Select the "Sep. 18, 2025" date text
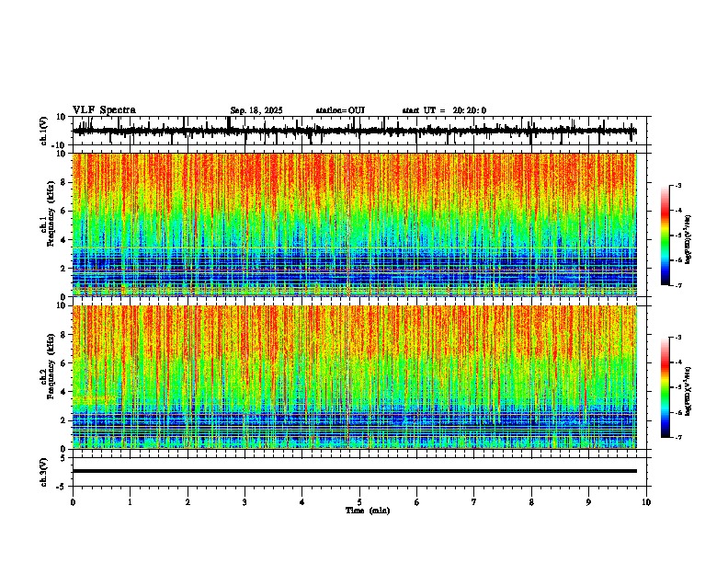 (x=256, y=110)
